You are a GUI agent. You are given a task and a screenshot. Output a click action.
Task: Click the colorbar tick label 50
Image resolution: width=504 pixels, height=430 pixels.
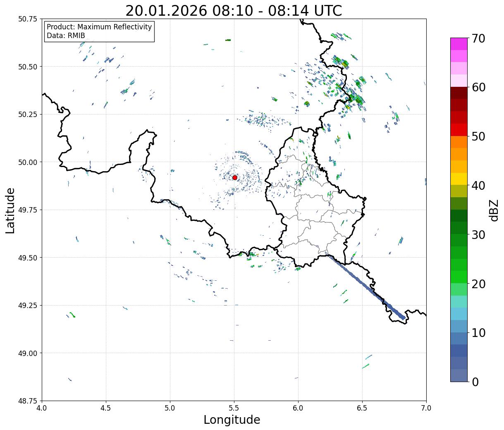point(478,136)
